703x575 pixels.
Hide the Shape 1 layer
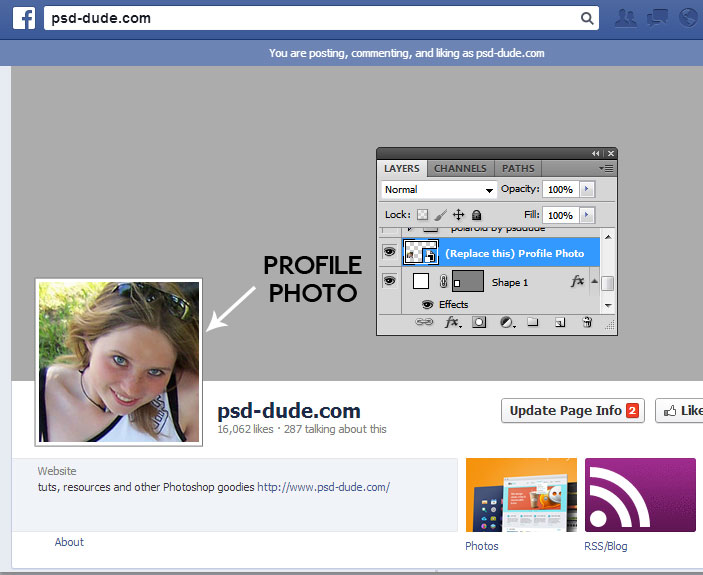389,281
